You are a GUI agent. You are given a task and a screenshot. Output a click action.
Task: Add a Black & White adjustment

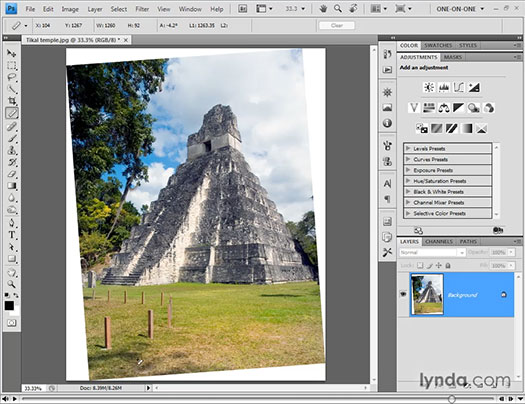tap(458, 108)
